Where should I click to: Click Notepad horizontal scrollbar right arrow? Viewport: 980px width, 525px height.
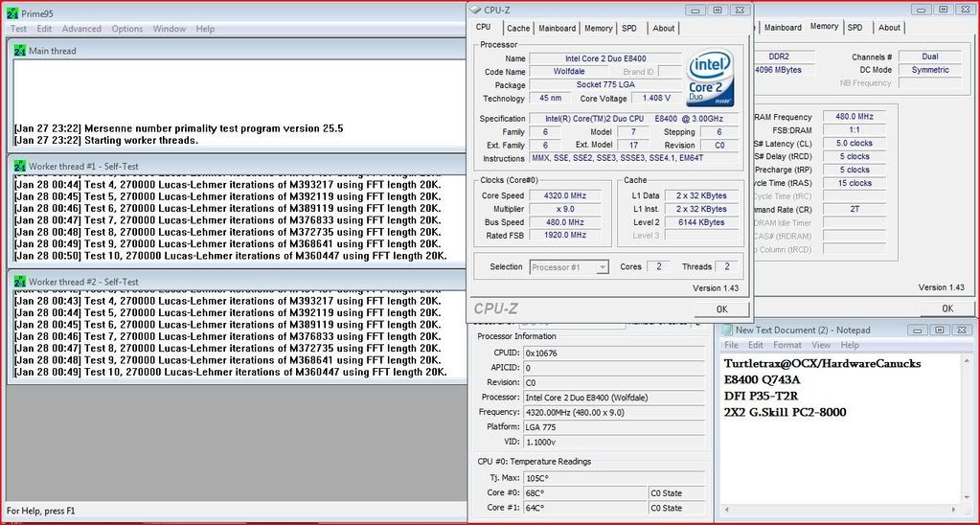(954, 510)
